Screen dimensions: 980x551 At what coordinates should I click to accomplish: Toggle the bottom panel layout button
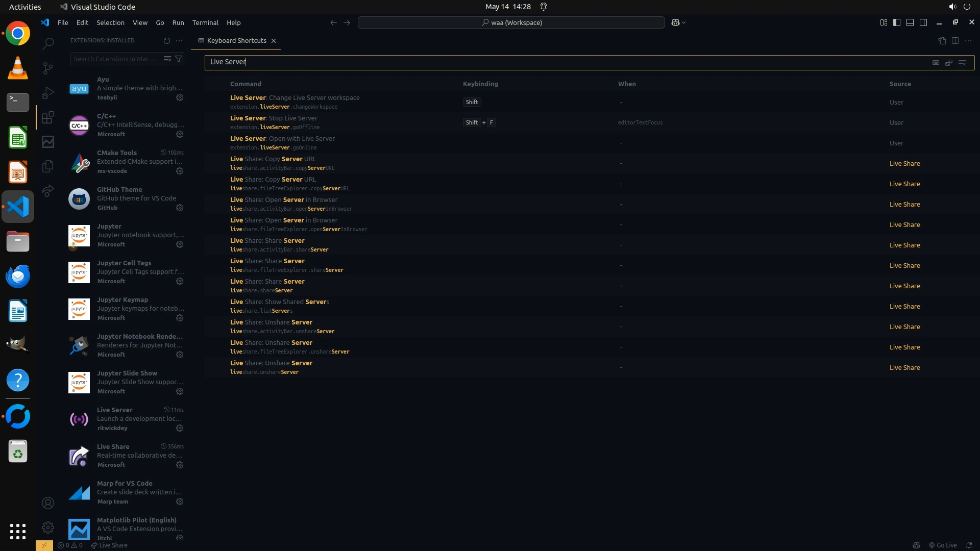click(x=910, y=22)
